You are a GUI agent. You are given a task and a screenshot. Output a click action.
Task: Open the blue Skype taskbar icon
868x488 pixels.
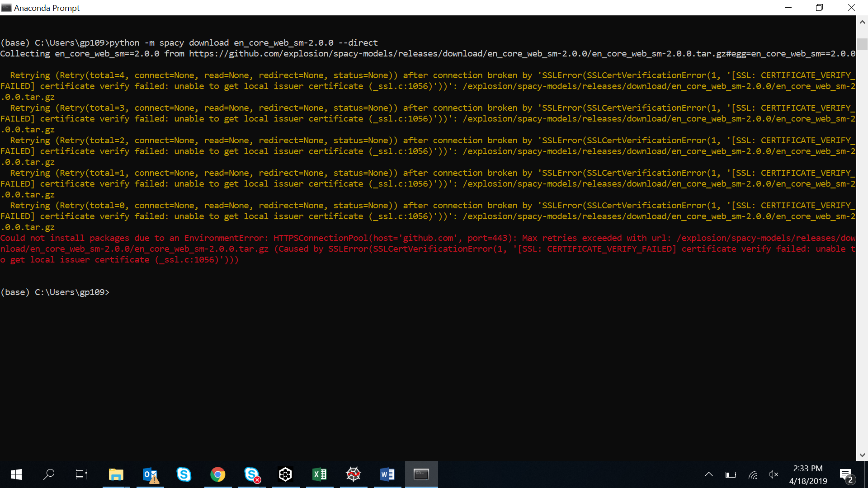184,474
